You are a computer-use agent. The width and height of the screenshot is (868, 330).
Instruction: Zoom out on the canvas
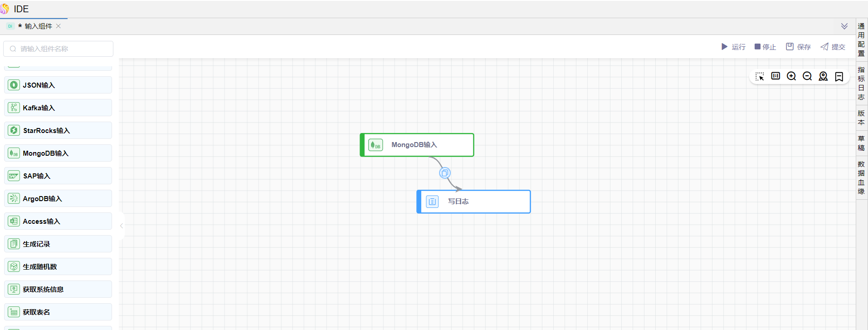807,76
